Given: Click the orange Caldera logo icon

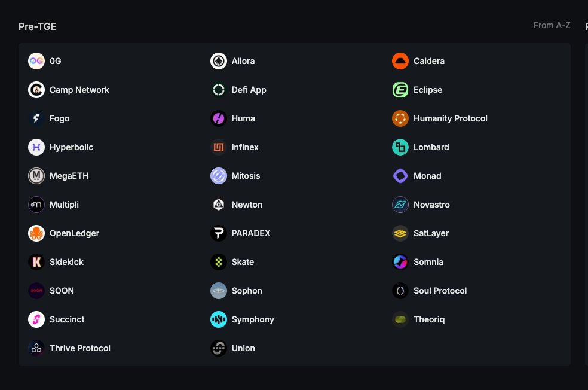Looking at the screenshot, I should [x=400, y=61].
